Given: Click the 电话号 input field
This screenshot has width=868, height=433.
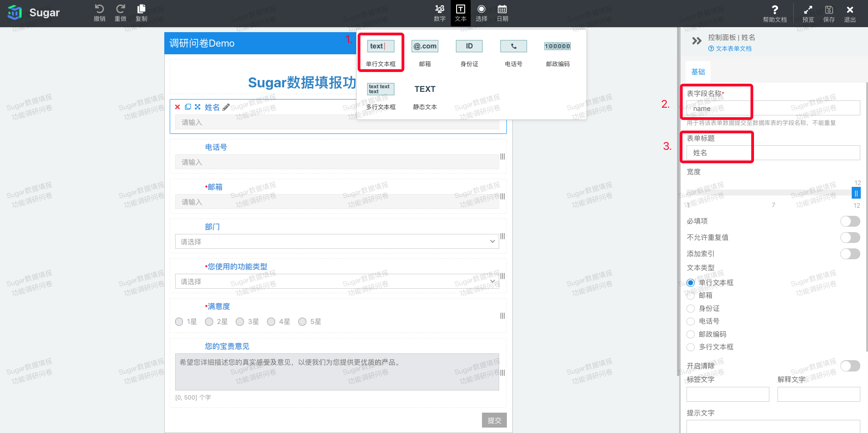Looking at the screenshot, I should point(337,162).
